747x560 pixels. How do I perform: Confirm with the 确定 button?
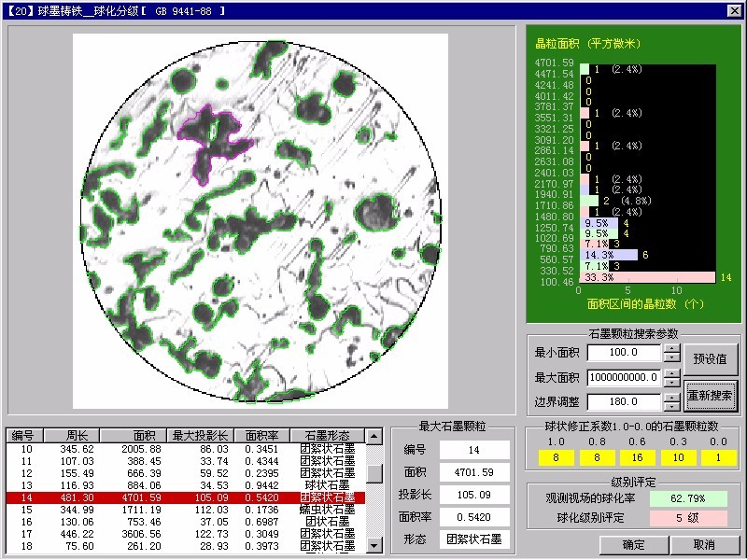pyautogui.click(x=633, y=545)
